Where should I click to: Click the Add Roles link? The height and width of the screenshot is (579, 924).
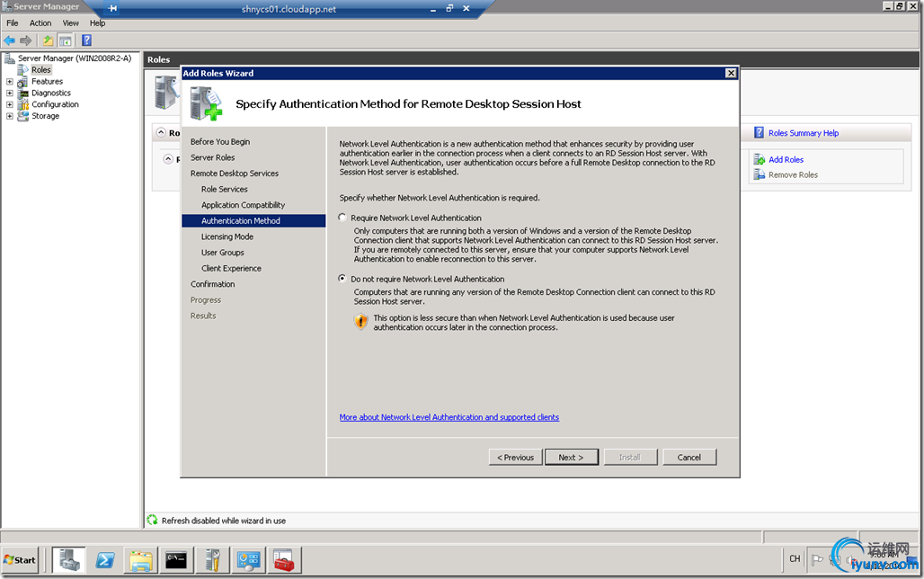786,159
